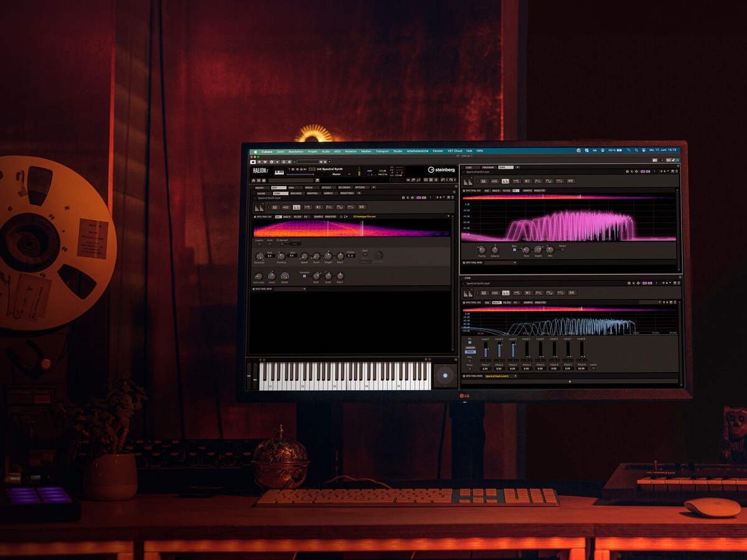Click the envelope shape section icon in left editor

coord(329,207)
